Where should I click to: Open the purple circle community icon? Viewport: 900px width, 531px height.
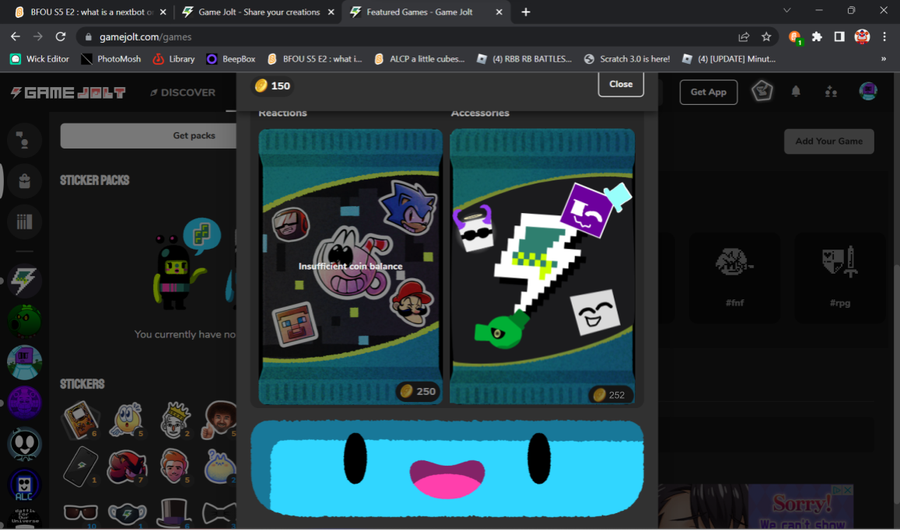coord(24,403)
